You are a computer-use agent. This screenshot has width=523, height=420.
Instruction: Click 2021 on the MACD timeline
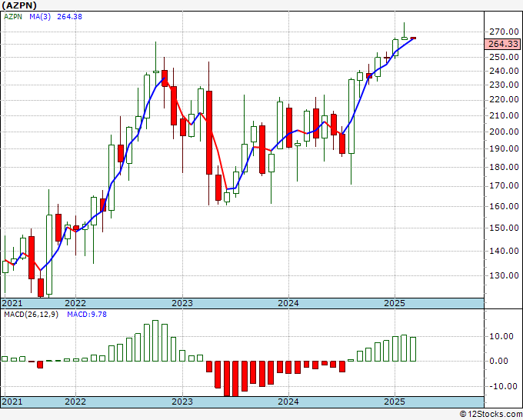coord(12,402)
